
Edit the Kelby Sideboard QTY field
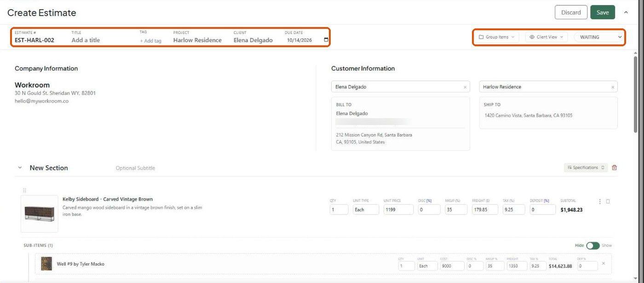click(339, 209)
